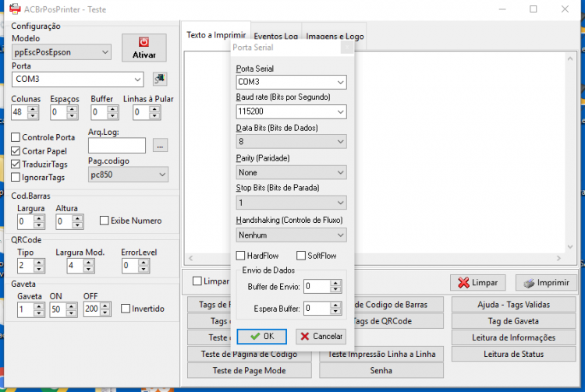The height and width of the screenshot is (392, 585).
Task: Click the text area scroll up arrow
Action: (569, 58)
